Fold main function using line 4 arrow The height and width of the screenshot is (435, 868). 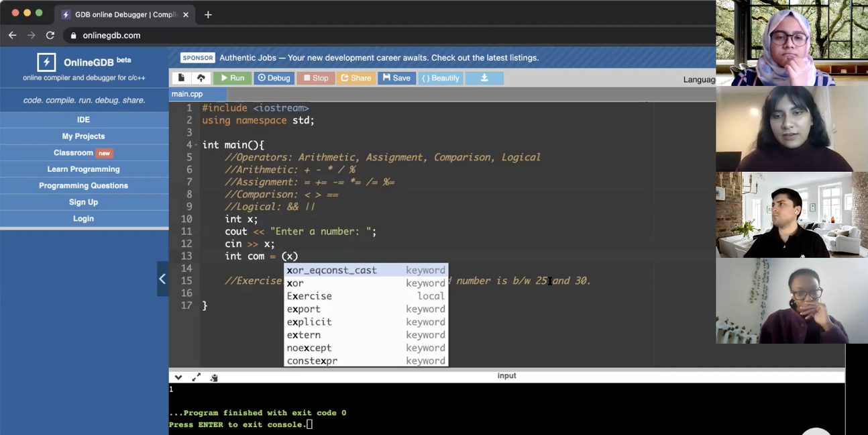coord(197,145)
